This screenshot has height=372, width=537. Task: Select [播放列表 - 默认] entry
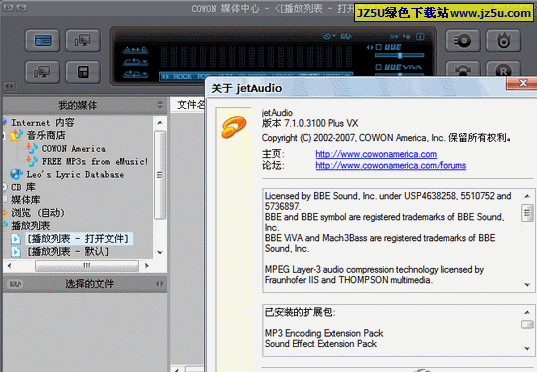click(68, 251)
